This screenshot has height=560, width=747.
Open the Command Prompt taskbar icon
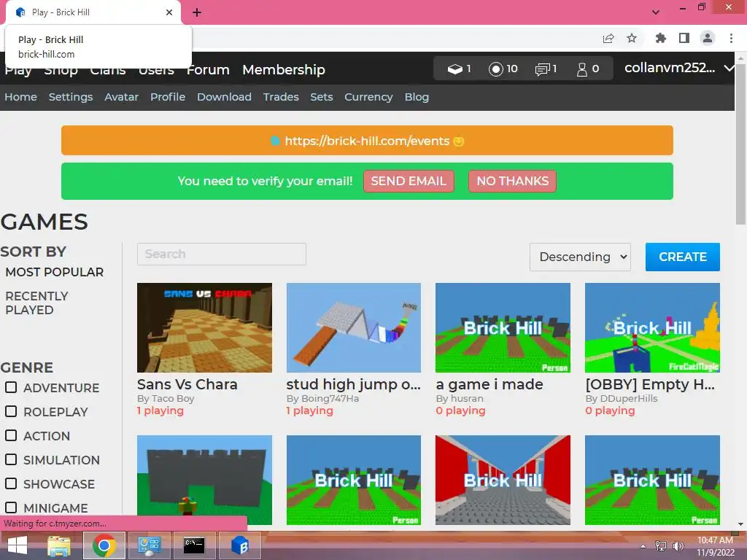[194, 545]
